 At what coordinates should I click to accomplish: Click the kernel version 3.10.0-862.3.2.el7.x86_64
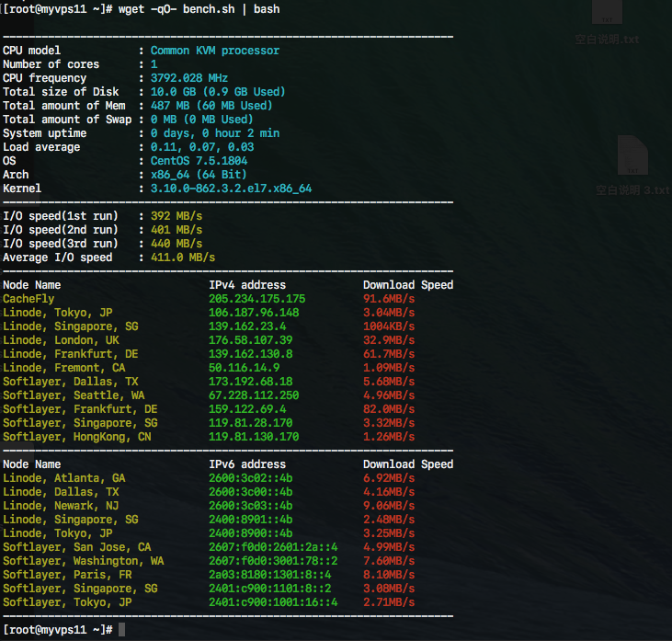(231, 189)
